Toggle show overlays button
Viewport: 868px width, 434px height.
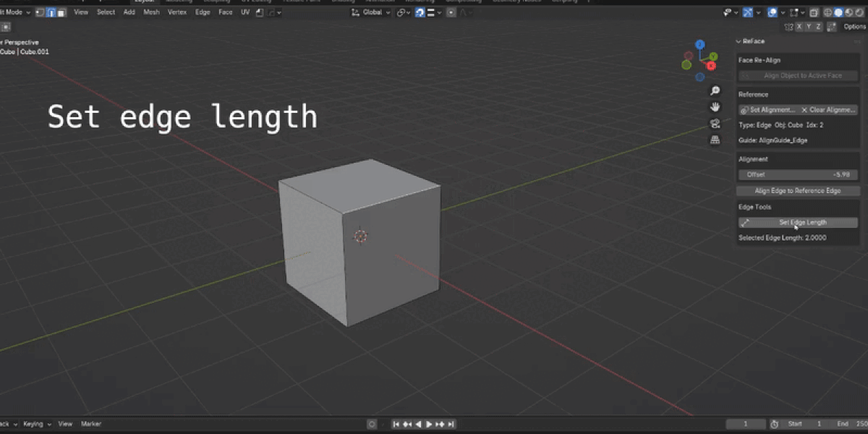(x=773, y=12)
